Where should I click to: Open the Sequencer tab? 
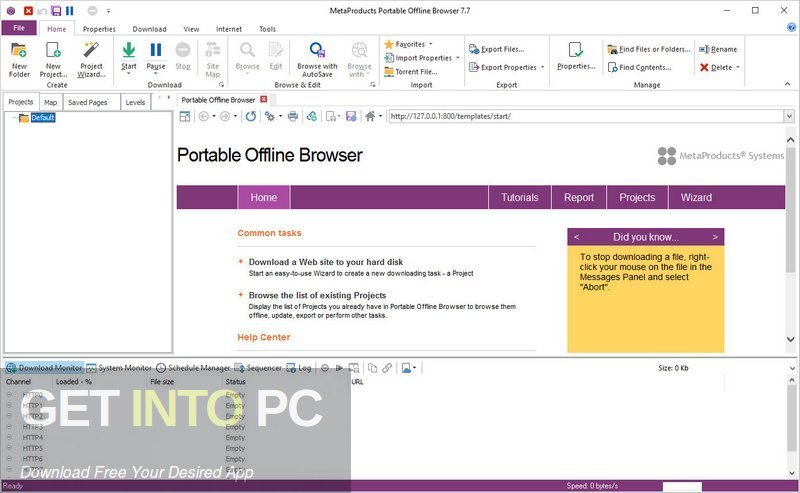[258, 367]
